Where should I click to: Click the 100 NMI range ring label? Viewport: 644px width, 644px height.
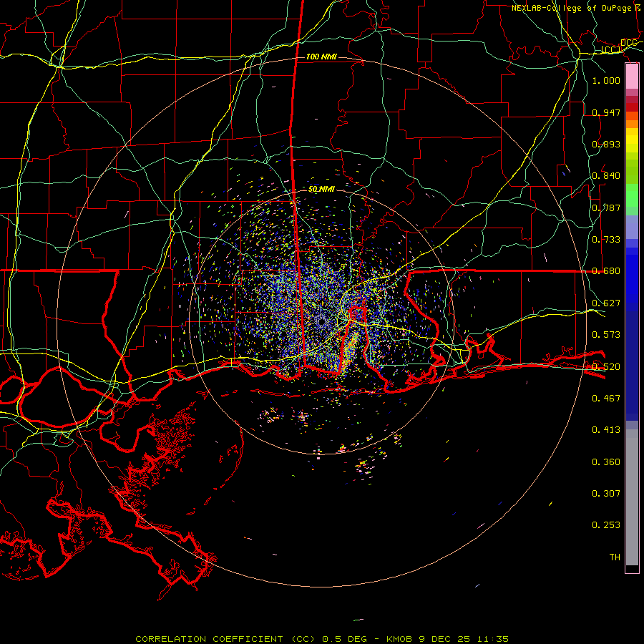pyautogui.click(x=321, y=57)
